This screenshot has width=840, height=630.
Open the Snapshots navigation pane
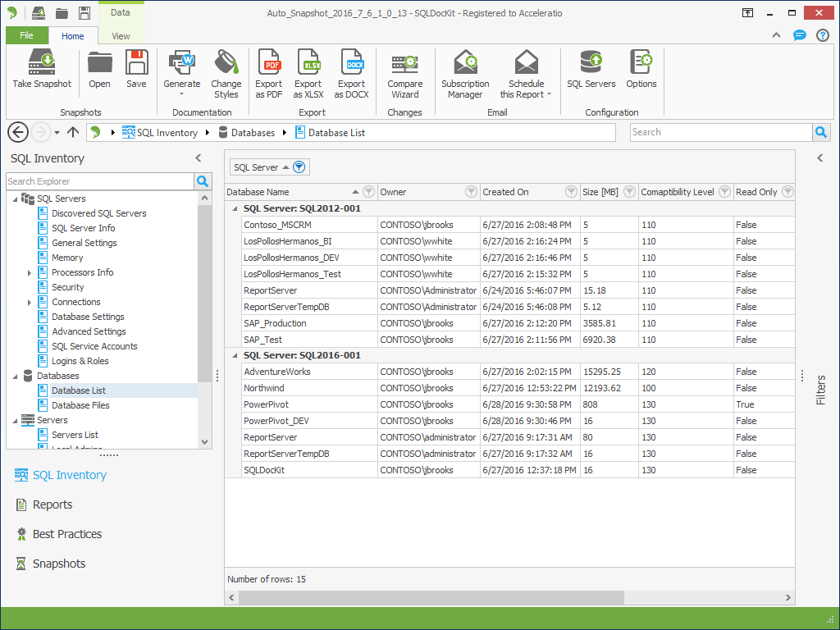59,564
